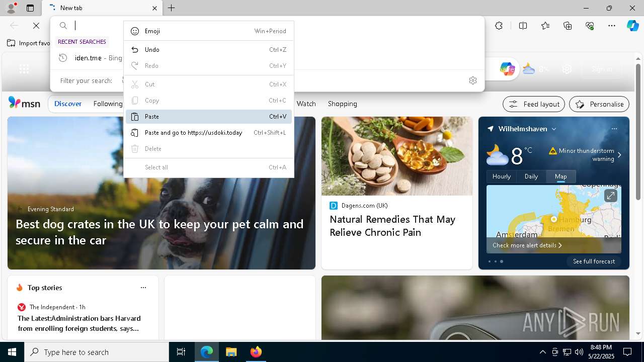Open Settings and more ellipsis menu
Image resolution: width=644 pixels, height=362 pixels.
point(612,26)
